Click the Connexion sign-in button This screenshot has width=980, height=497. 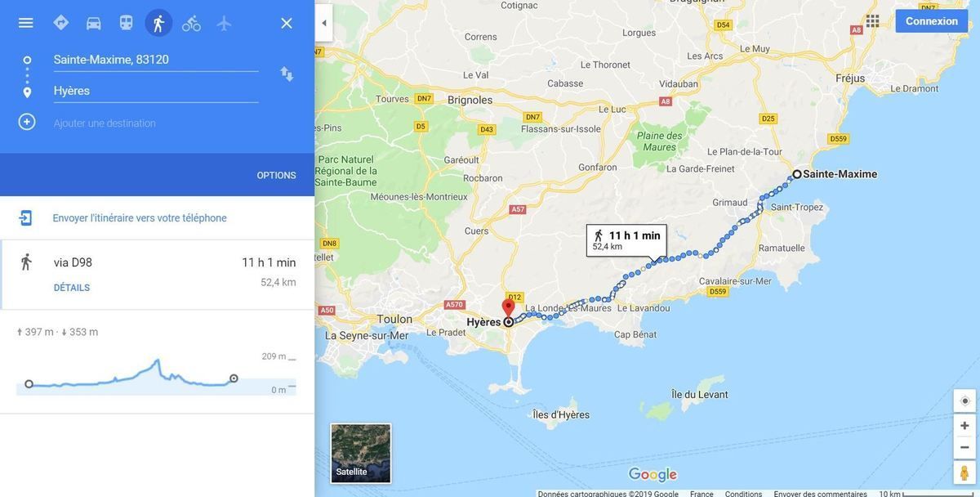(932, 21)
